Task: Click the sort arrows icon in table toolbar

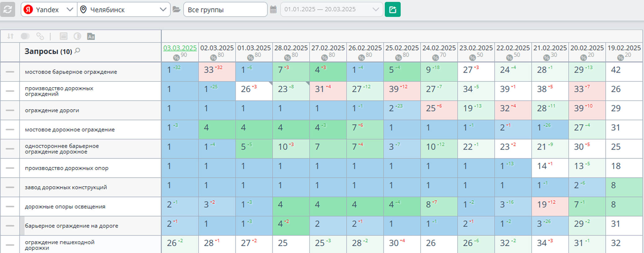Action: 10,36
